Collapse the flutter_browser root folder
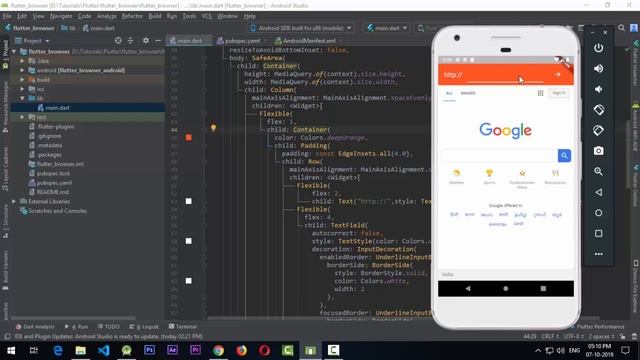Screen dimensions: 640x360 pyautogui.click(x=14, y=51)
